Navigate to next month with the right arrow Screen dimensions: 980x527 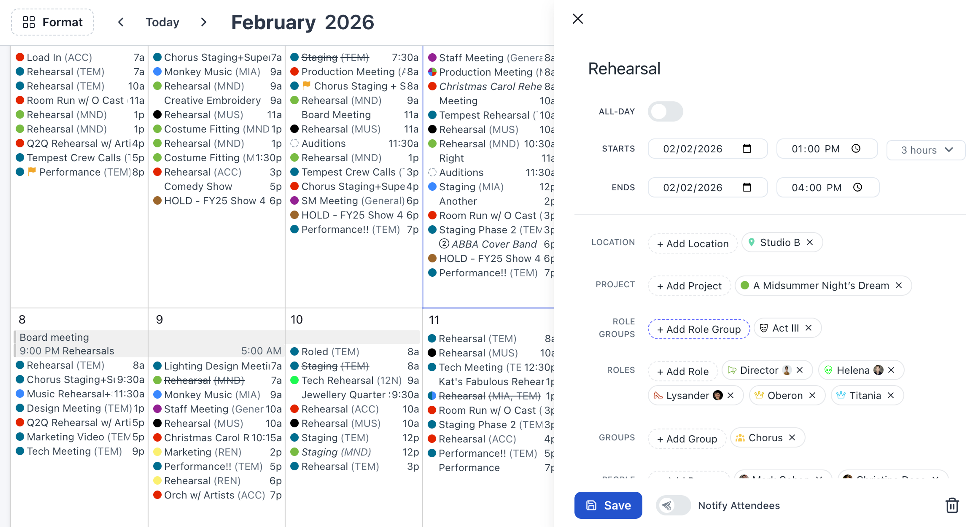(204, 22)
